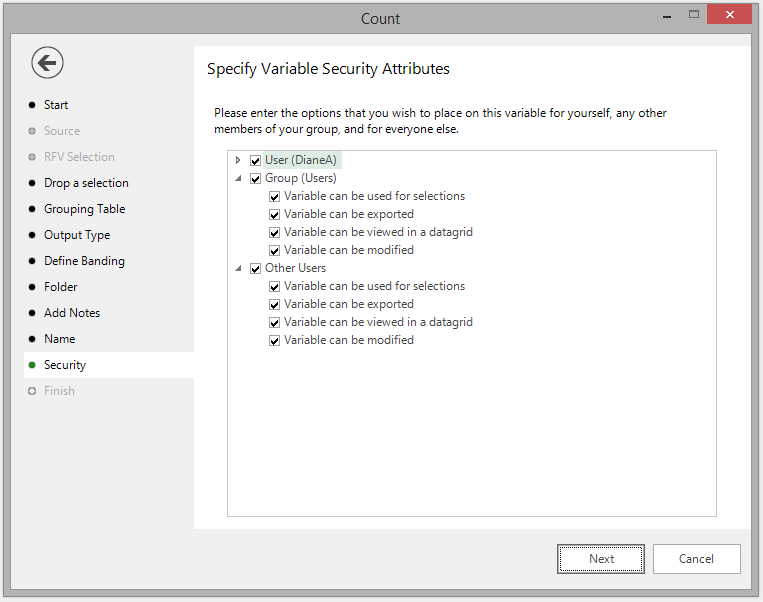Screen dimensions: 763x602
Task: Disable Group 'Variable can be exported'
Action: click(274, 215)
